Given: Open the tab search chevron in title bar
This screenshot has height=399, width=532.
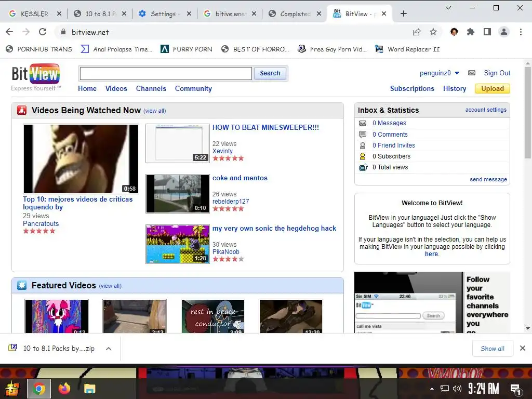Looking at the screenshot, I should [448, 8].
